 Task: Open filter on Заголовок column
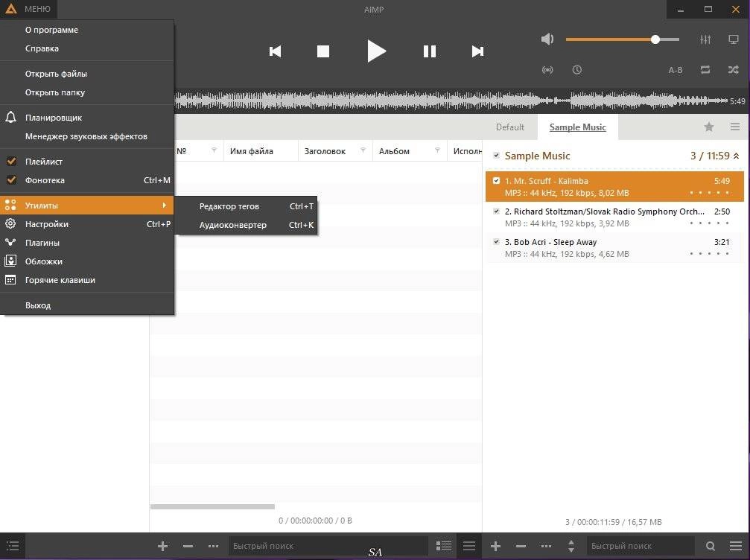(363, 150)
